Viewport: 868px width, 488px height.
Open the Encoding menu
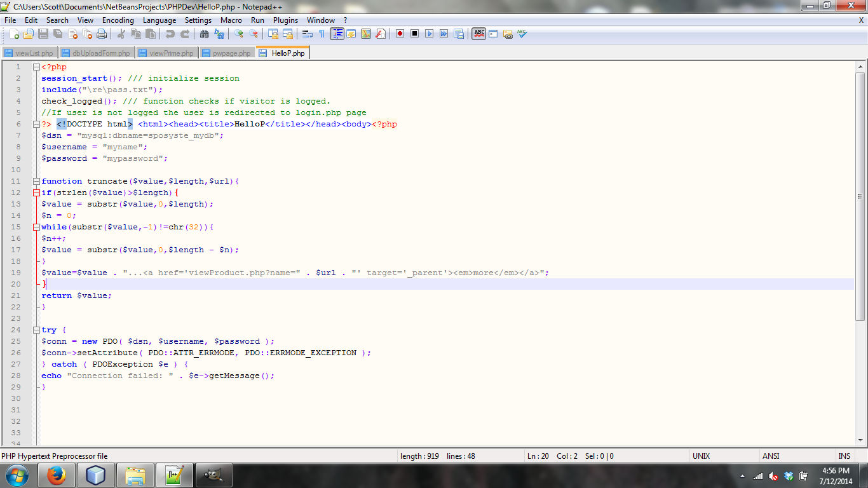[x=118, y=20]
